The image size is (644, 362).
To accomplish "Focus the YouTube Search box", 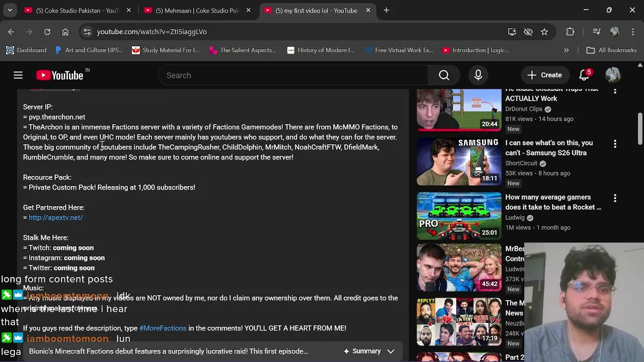I will (x=293, y=75).
